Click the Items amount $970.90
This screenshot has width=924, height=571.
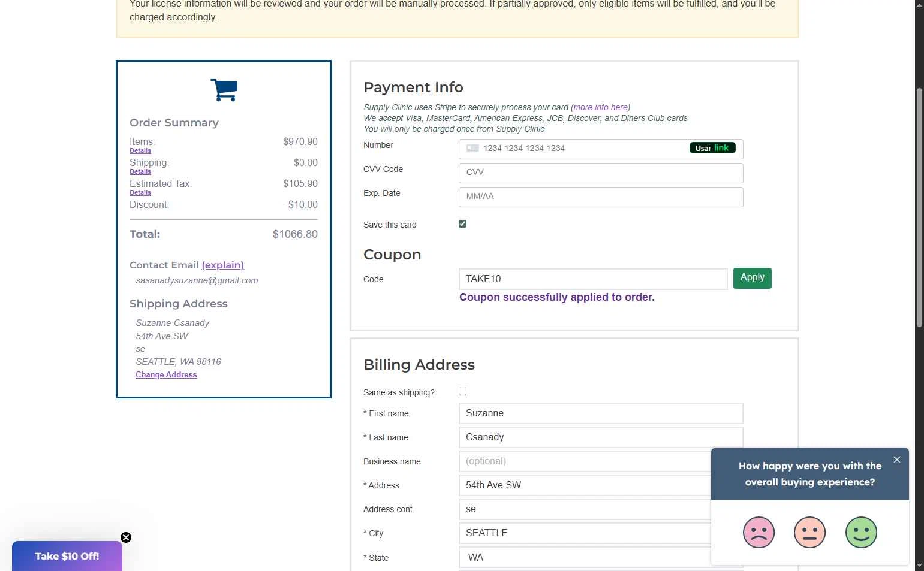click(300, 141)
